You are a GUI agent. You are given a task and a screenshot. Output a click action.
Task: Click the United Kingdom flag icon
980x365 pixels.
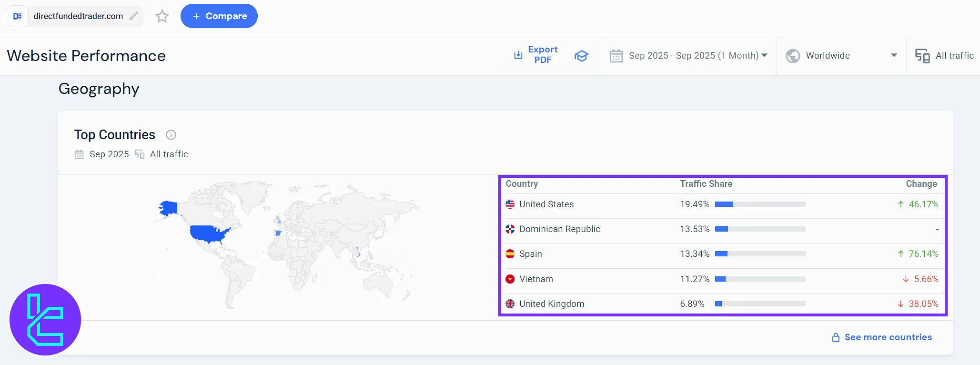510,304
